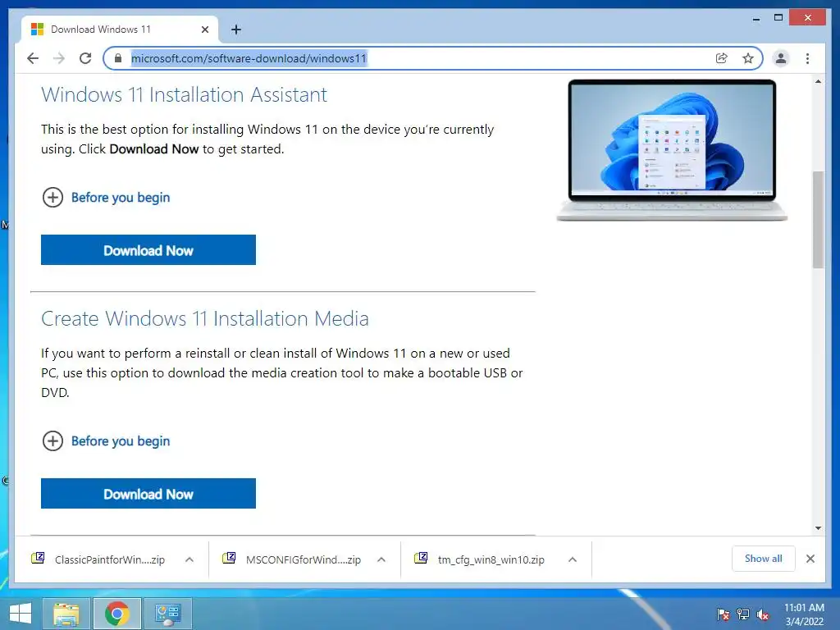Click the Create Windows 11 Installation Media heading
Image resolution: width=840 pixels, height=630 pixels.
(x=204, y=318)
